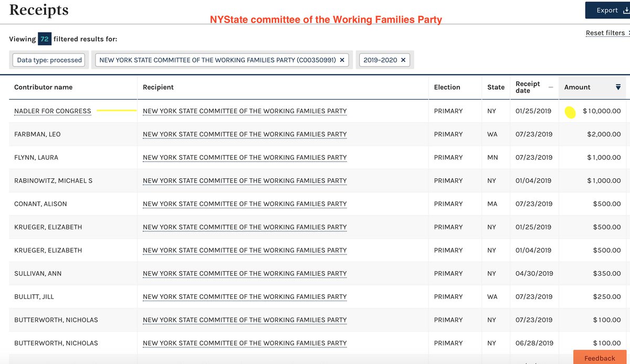Click the Viewing 72 results count badge
The width and height of the screenshot is (630, 364).
click(x=44, y=39)
